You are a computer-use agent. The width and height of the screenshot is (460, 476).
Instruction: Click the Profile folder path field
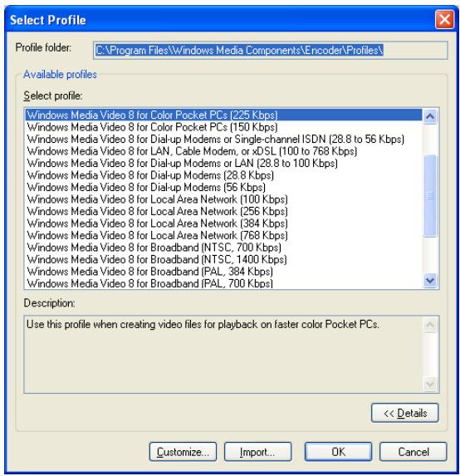click(270, 50)
